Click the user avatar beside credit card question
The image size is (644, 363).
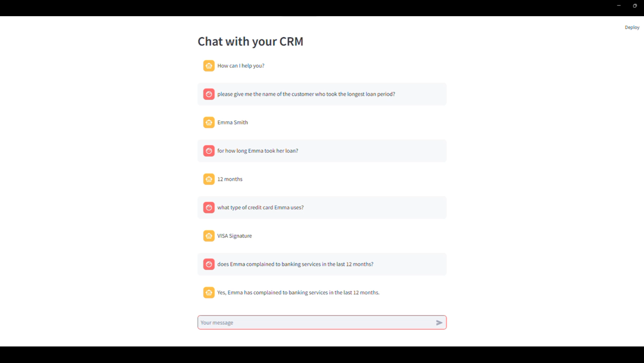point(209,208)
